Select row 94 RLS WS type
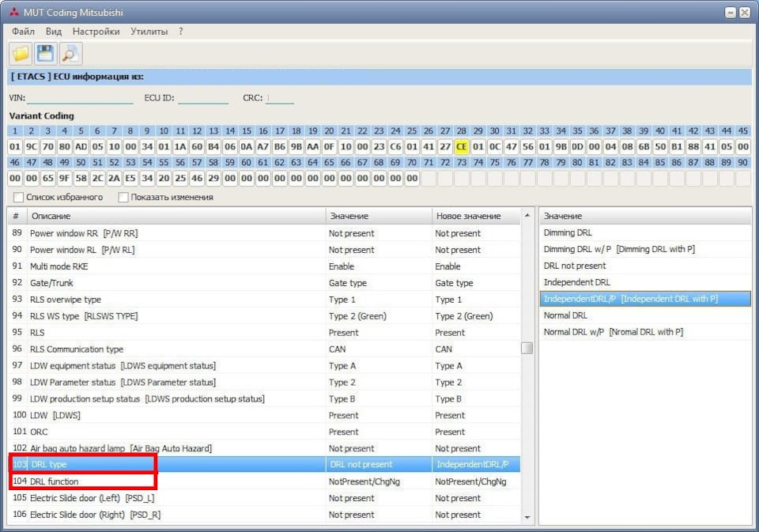The width and height of the screenshot is (759, 532). click(264, 316)
